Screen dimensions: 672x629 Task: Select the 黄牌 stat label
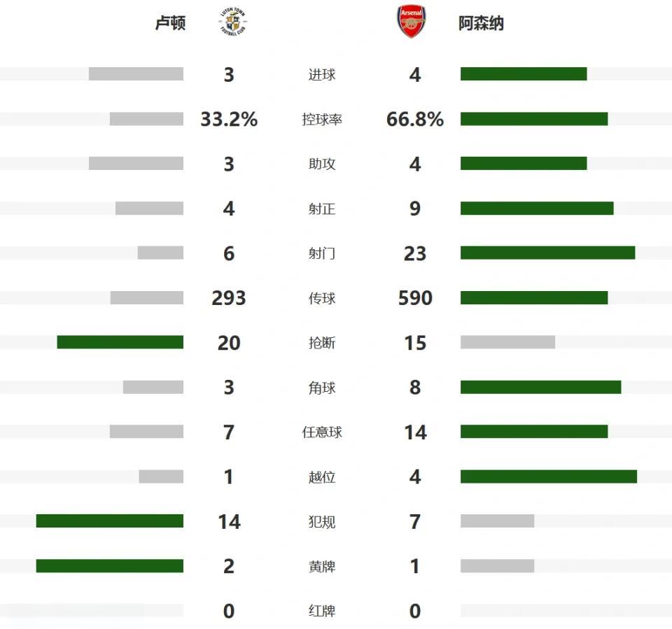[322, 566]
